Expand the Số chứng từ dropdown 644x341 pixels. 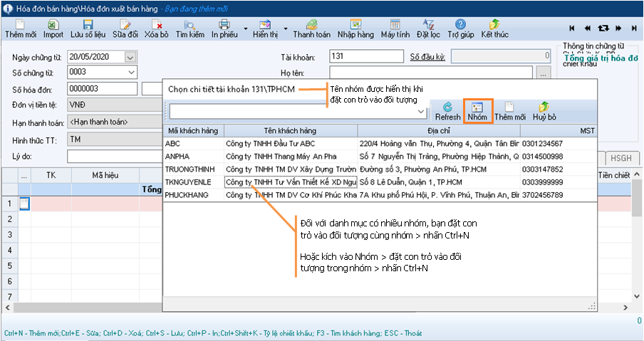point(130,72)
